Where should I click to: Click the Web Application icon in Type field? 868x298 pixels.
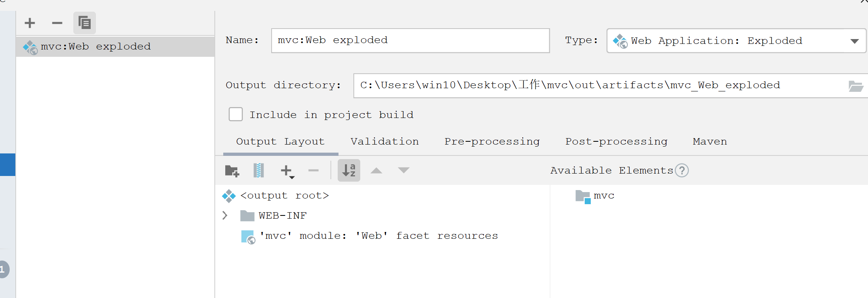(620, 41)
